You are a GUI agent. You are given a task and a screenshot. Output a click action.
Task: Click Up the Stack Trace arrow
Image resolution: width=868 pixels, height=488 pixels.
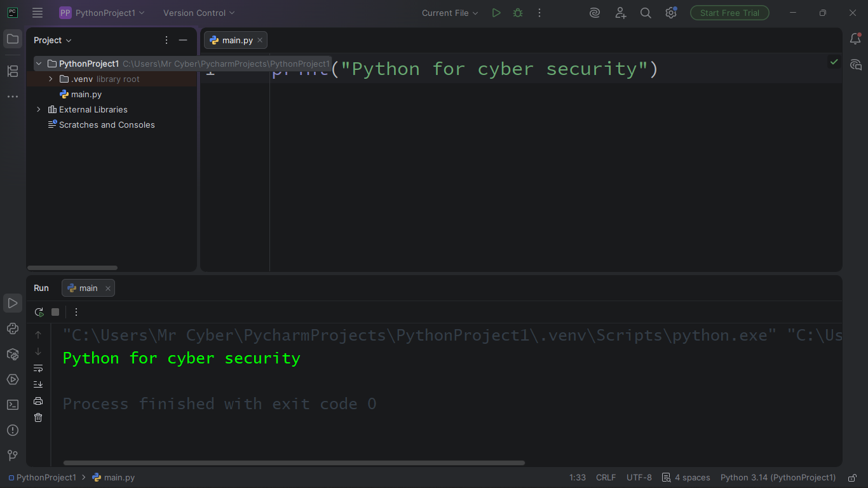38,335
